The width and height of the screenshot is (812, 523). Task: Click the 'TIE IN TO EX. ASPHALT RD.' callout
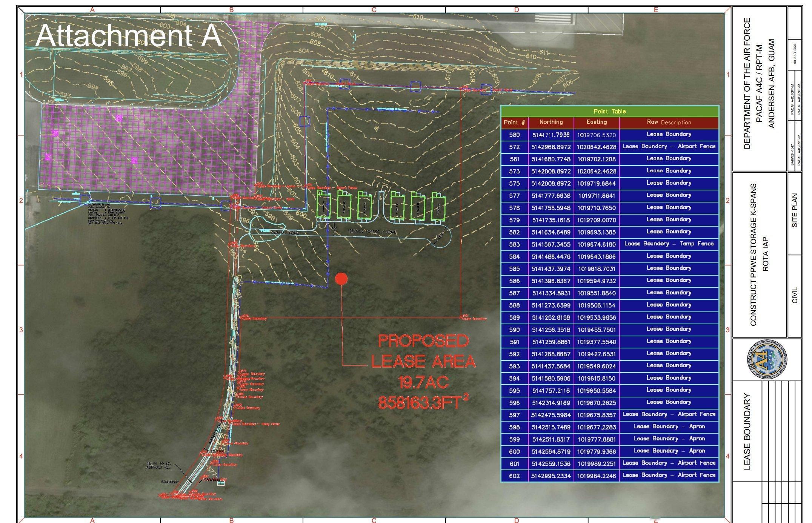158,465
